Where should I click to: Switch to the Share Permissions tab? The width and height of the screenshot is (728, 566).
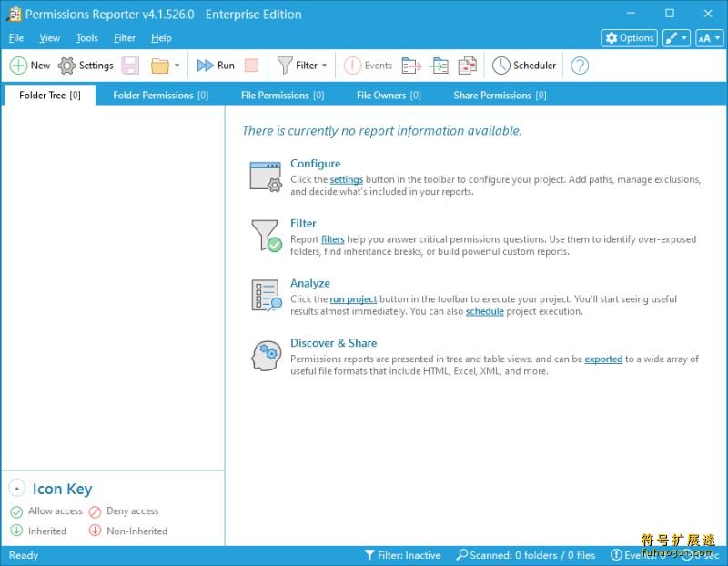[x=500, y=95]
